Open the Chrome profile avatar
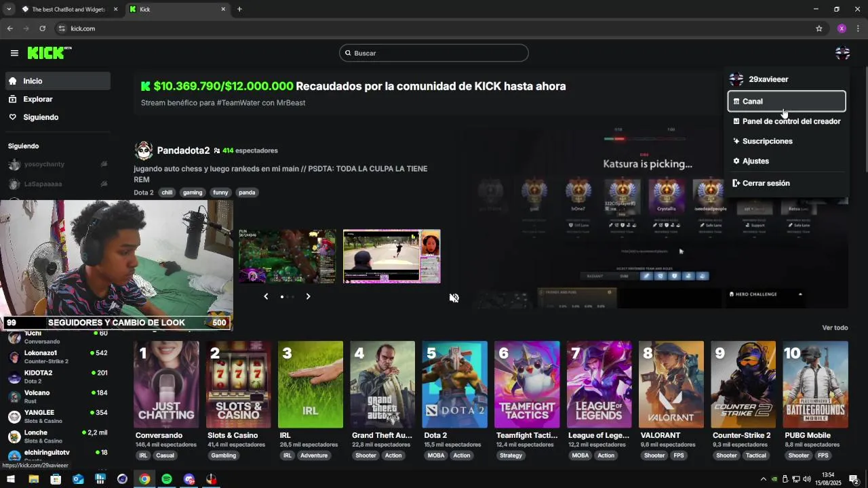 coord(842,28)
